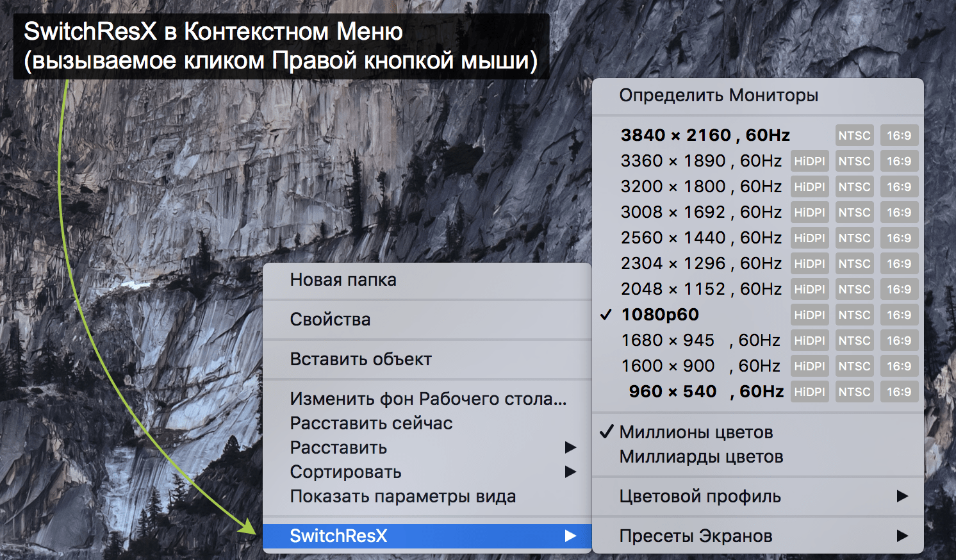956x560 pixels.
Task: Expand the 'Сортировать' submenu arrow
Action: point(570,472)
